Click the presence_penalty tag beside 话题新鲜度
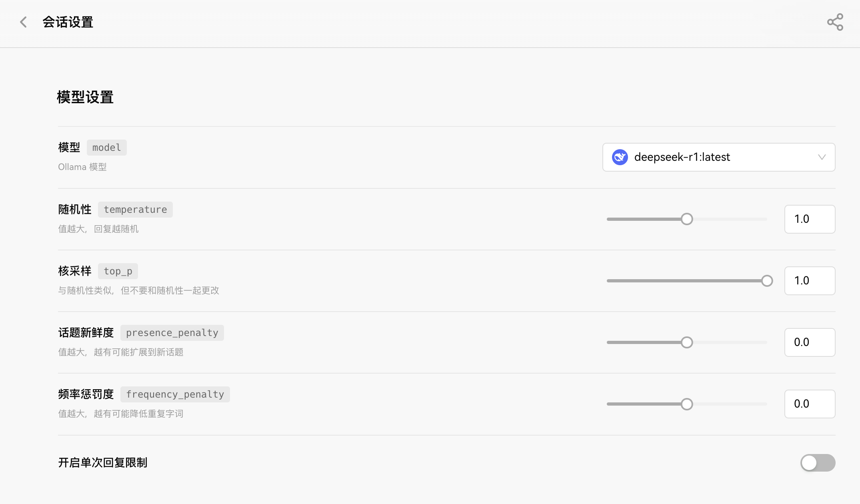Viewport: 860px width, 504px height. 172,332
